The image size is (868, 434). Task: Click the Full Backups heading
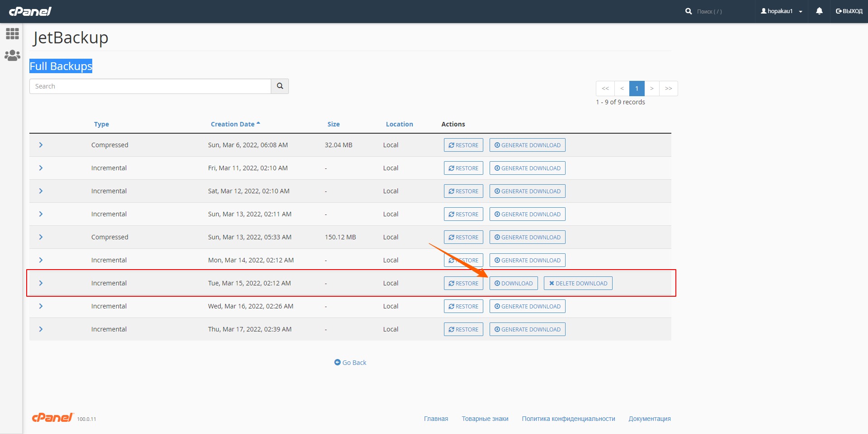(x=61, y=66)
